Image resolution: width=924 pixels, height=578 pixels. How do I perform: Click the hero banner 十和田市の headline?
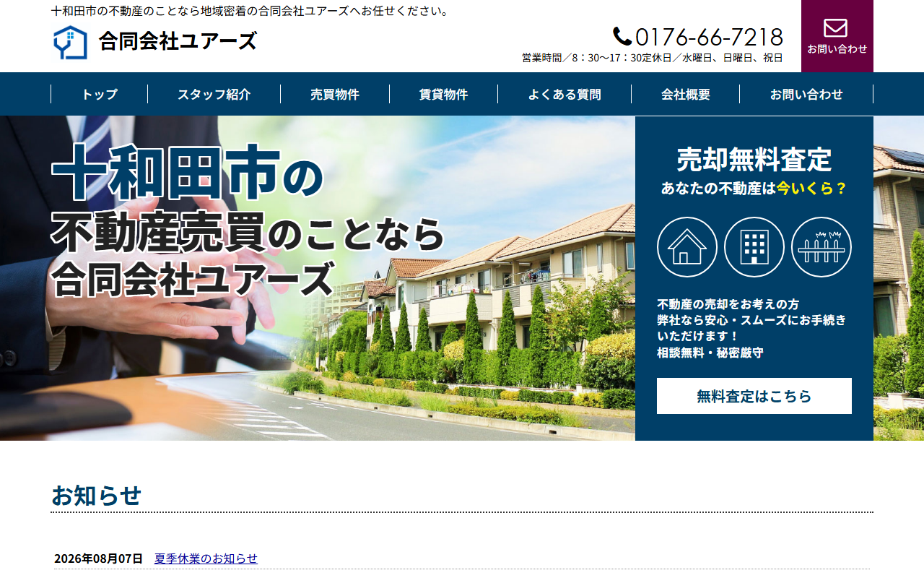(188, 172)
